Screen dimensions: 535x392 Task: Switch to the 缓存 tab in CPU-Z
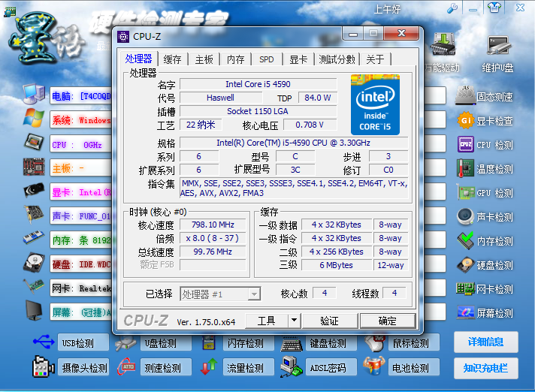pos(172,59)
